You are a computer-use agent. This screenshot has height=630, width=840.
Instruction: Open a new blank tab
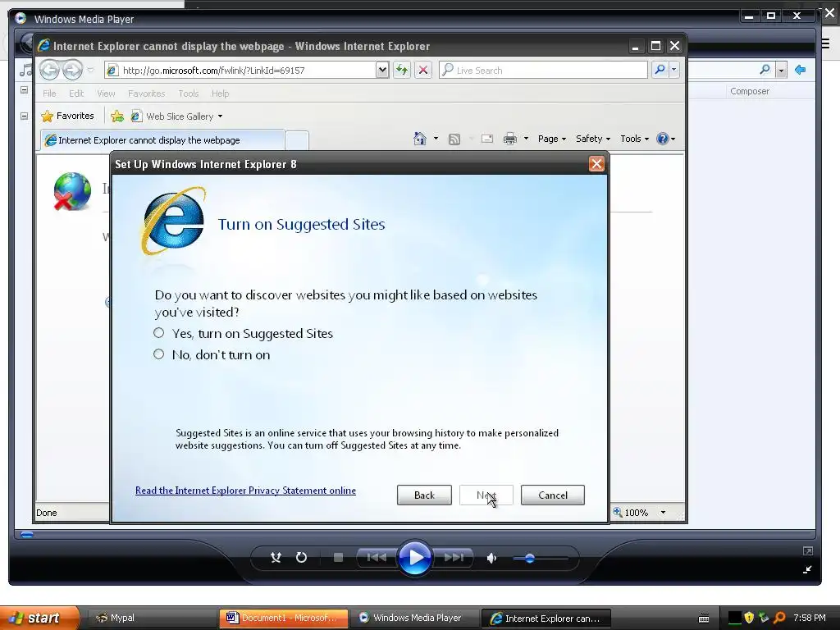[297, 140]
